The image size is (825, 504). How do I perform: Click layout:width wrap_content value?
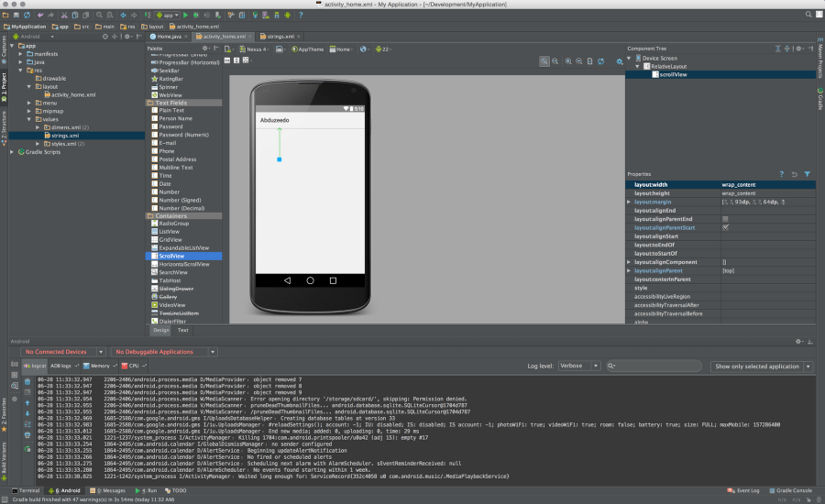point(738,185)
